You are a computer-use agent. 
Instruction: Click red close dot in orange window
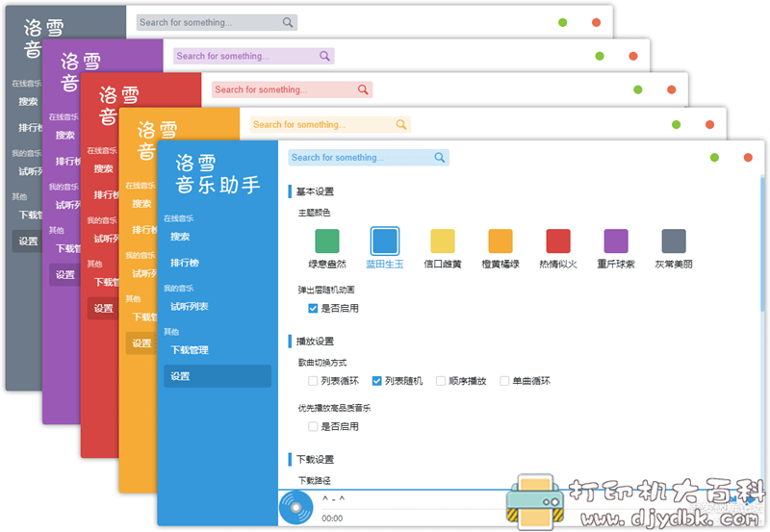[x=709, y=125]
